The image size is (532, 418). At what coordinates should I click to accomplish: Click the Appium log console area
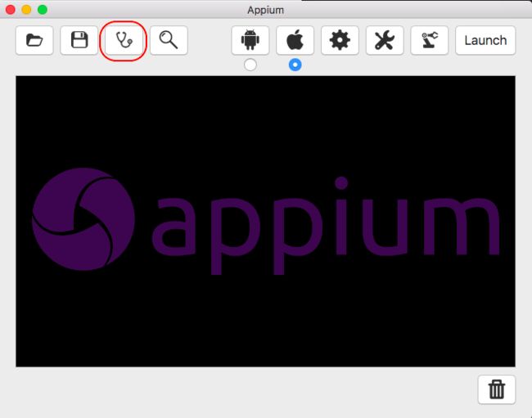(265, 222)
